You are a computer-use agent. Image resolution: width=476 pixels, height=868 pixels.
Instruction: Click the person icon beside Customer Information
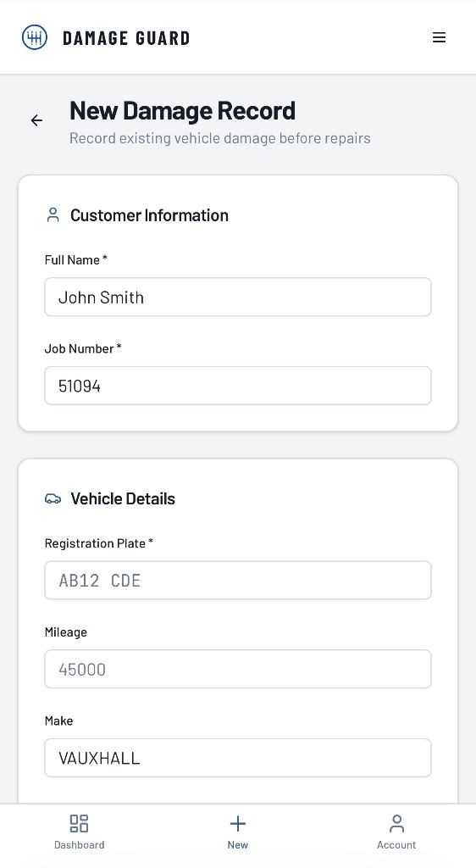[x=53, y=214]
